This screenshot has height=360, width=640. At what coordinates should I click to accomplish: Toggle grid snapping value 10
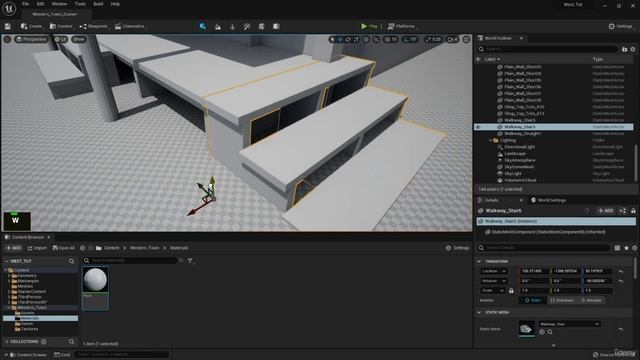[x=391, y=39]
